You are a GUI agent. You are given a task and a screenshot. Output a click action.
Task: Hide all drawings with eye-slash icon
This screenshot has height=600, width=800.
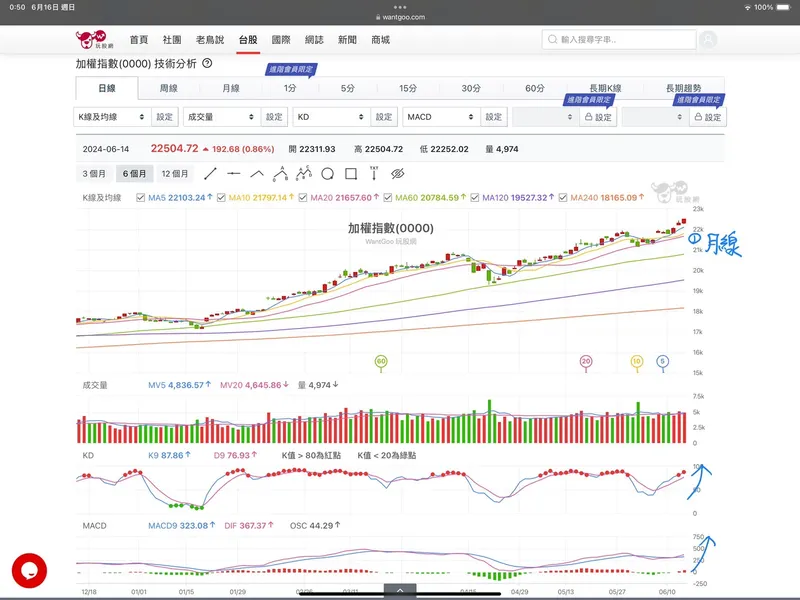point(397,174)
